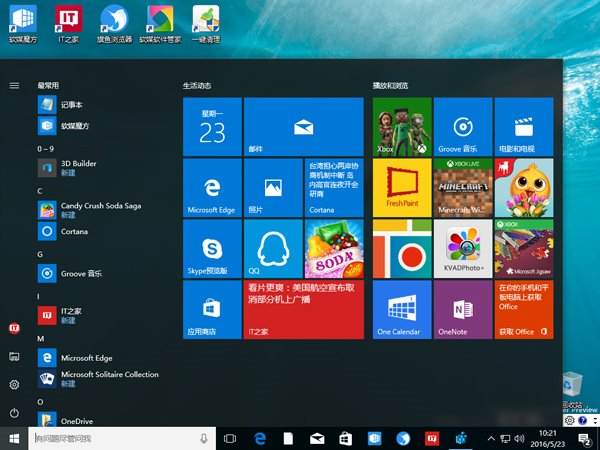The height and width of the screenshot is (450, 600).
Task: Jump to the letter C section header
Action: [40, 191]
